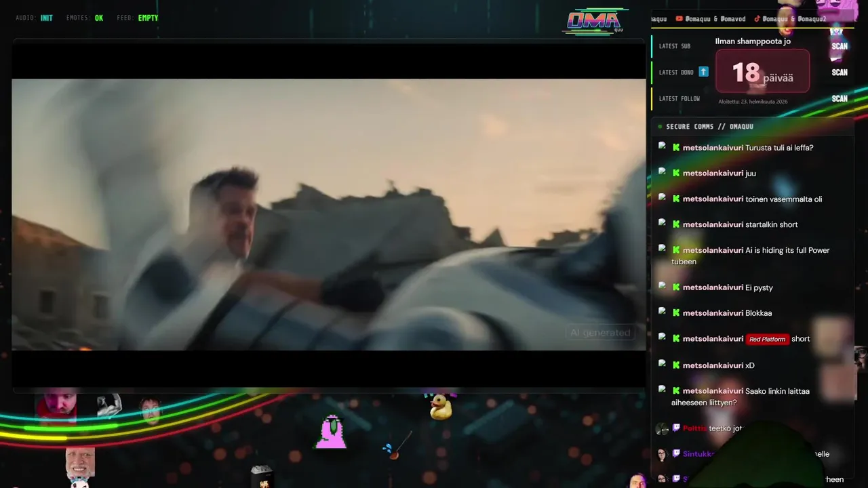Click the Kick icon beside 'Turusta tuli ai leffa?'
Screen dimensions: 868x488
click(676, 148)
